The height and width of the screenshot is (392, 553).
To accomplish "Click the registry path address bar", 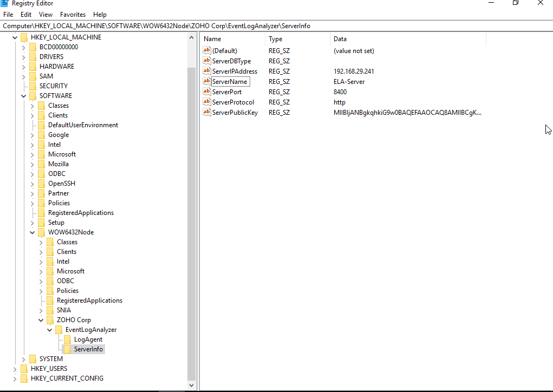I will click(x=162, y=25).
